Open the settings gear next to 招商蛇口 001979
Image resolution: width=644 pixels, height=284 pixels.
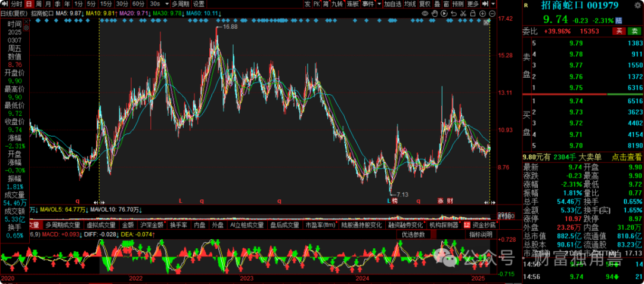637,5
